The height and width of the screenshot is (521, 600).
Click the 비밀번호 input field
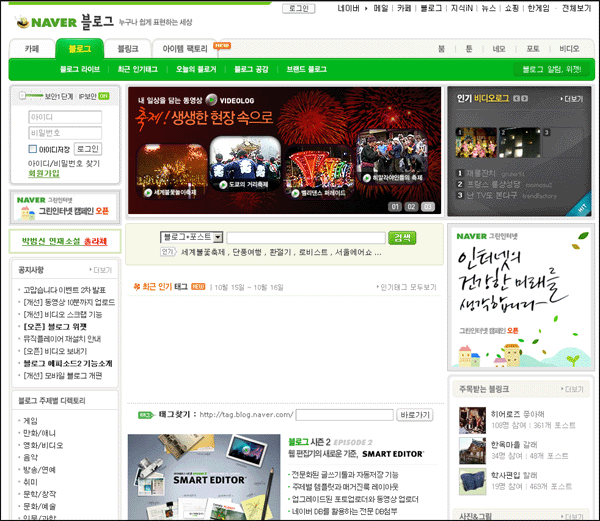[x=65, y=133]
